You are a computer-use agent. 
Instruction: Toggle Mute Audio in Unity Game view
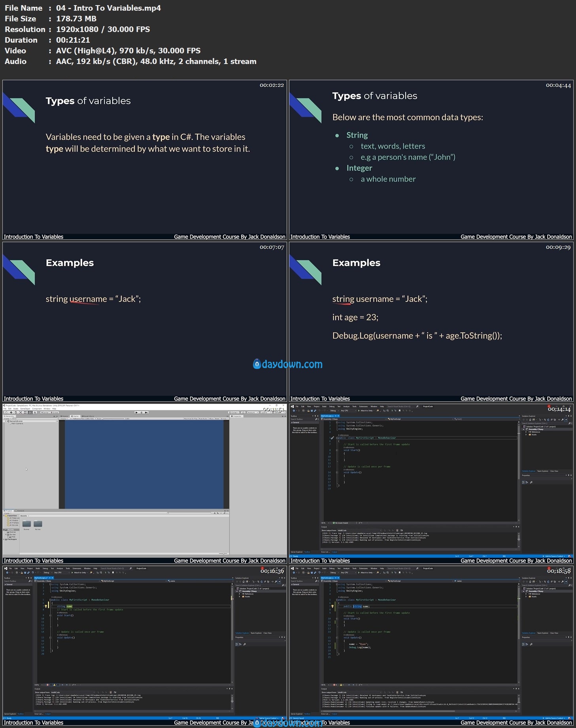click(x=202, y=418)
